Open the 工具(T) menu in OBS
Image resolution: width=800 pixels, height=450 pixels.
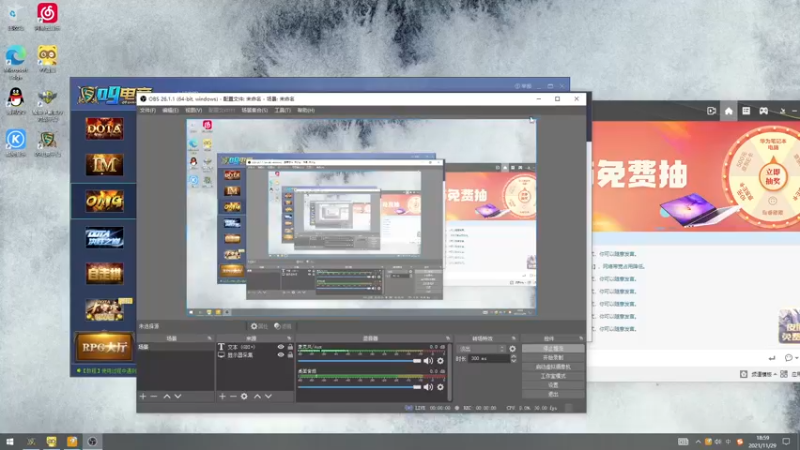[282, 110]
